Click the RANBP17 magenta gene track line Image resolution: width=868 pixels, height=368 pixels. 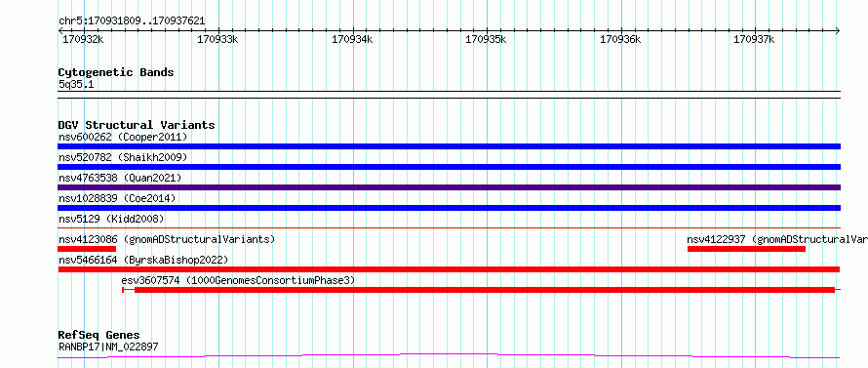pos(449,356)
